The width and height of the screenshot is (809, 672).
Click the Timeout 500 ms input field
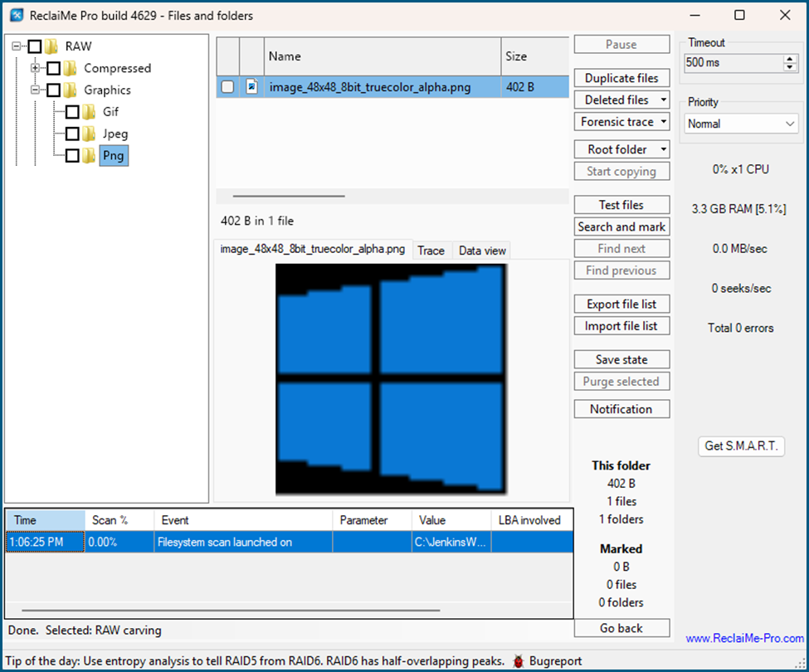733,63
